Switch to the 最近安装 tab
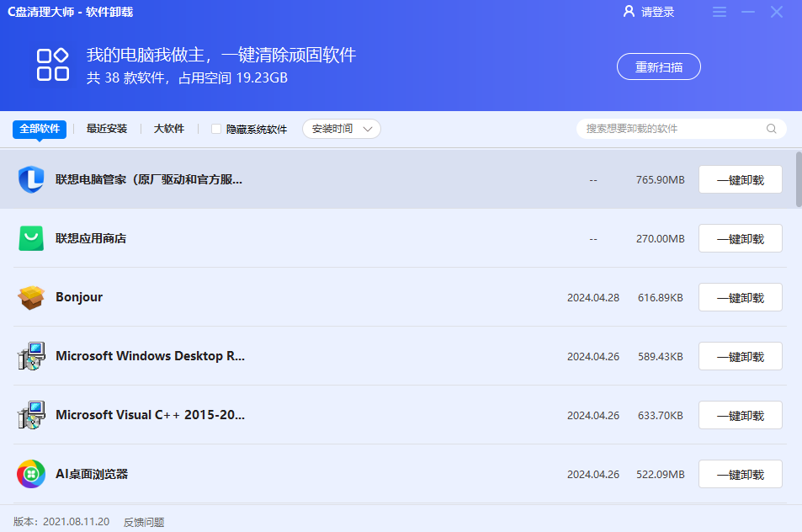This screenshot has height=532, width=802. click(x=106, y=129)
